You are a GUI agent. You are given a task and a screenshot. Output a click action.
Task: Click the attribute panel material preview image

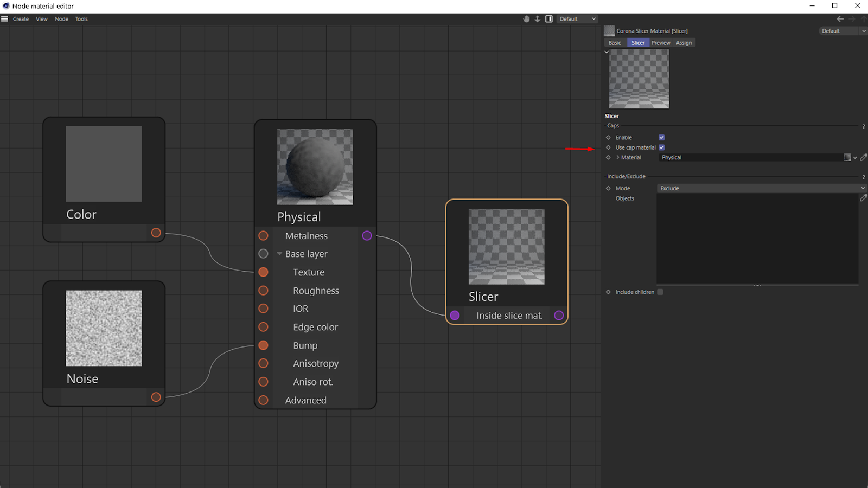[x=639, y=79]
